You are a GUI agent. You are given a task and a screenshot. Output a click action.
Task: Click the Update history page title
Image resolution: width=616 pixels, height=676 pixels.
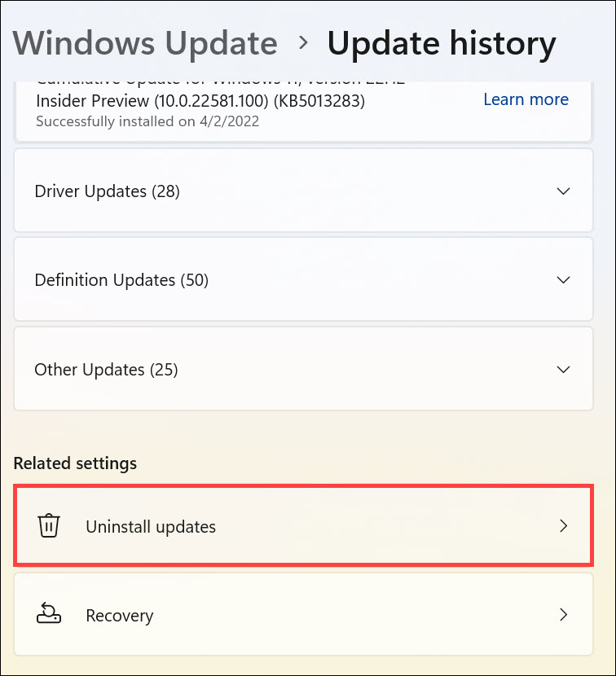442,42
